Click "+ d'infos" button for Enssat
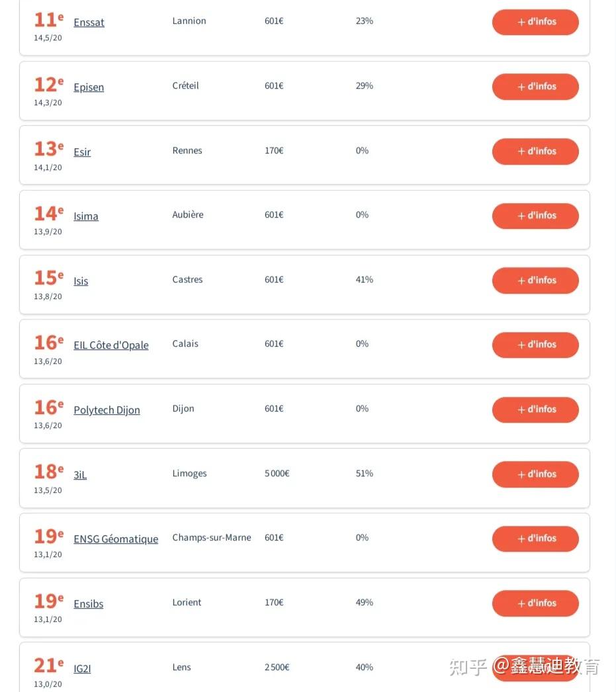The width and height of the screenshot is (616, 692). [535, 22]
